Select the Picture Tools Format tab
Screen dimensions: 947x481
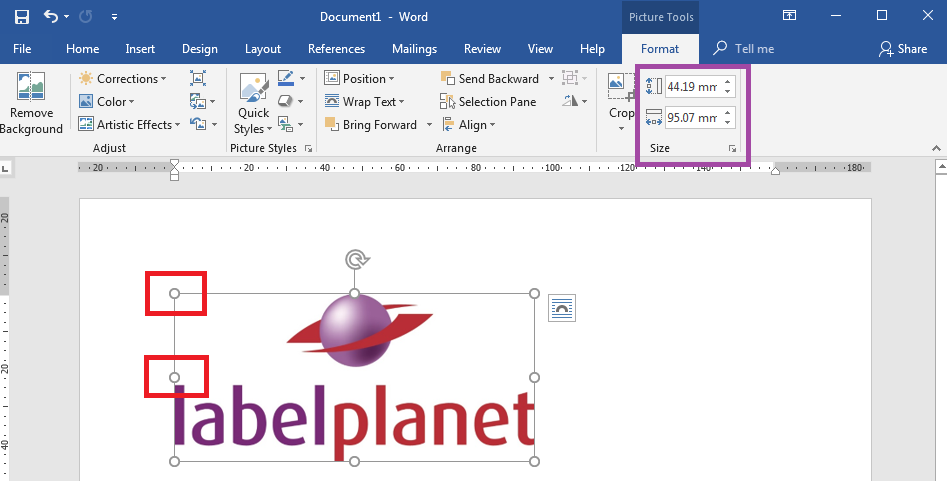click(660, 49)
